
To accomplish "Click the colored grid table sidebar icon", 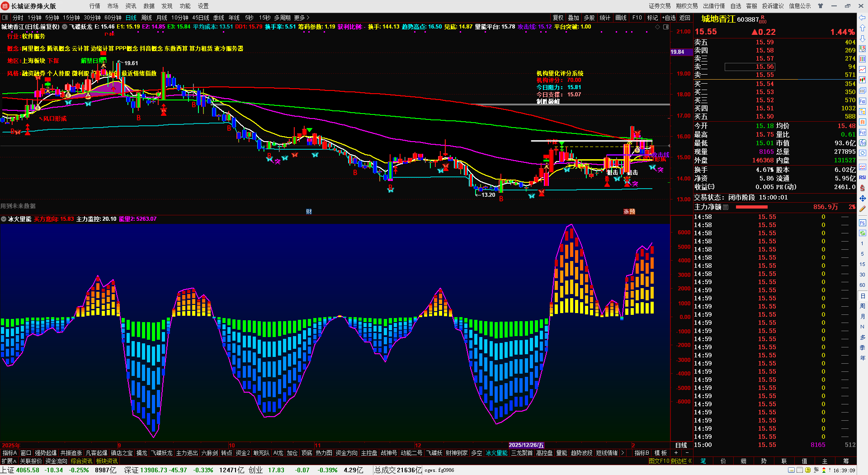I will click(863, 59).
